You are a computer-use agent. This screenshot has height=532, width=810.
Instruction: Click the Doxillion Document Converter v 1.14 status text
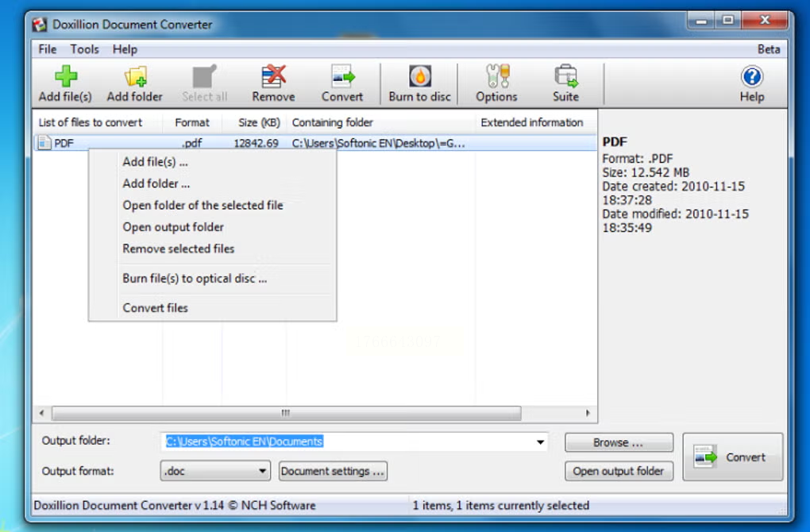(174, 505)
